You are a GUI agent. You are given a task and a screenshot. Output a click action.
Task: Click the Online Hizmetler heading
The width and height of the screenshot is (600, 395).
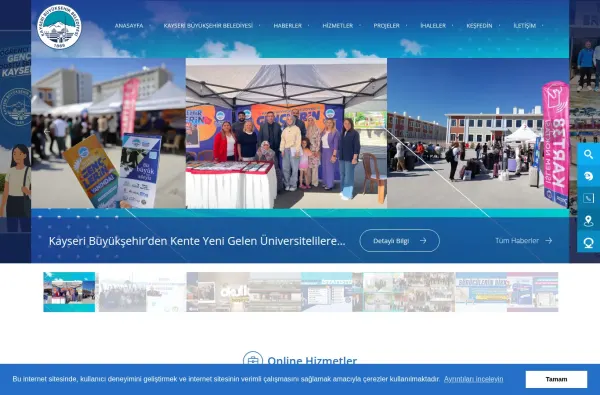tap(312, 361)
